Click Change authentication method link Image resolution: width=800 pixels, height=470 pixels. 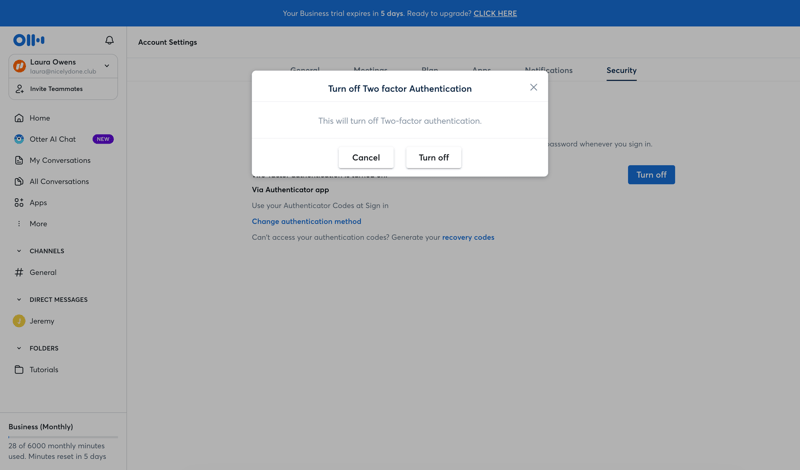pyautogui.click(x=307, y=221)
